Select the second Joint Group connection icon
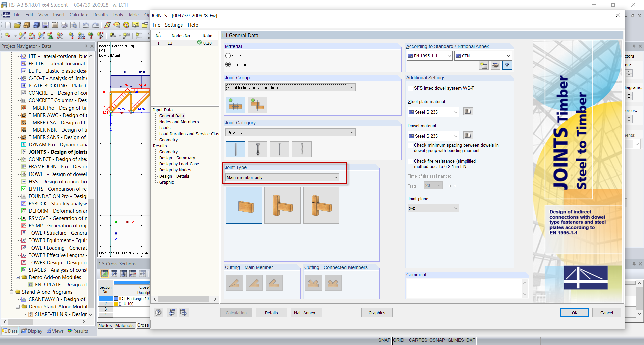Image resolution: width=644 pixels, height=345 pixels. tap(258, 105)
